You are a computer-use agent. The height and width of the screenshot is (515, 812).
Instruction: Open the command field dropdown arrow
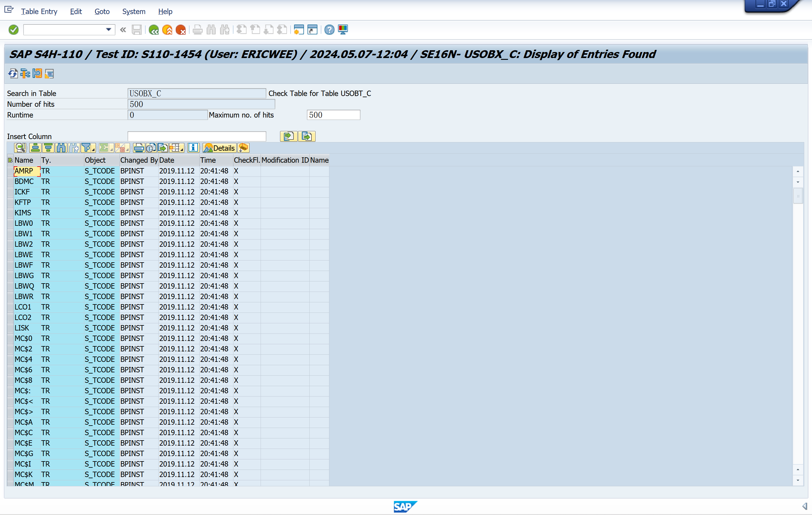pyautogui.click(x=108, y=30)
